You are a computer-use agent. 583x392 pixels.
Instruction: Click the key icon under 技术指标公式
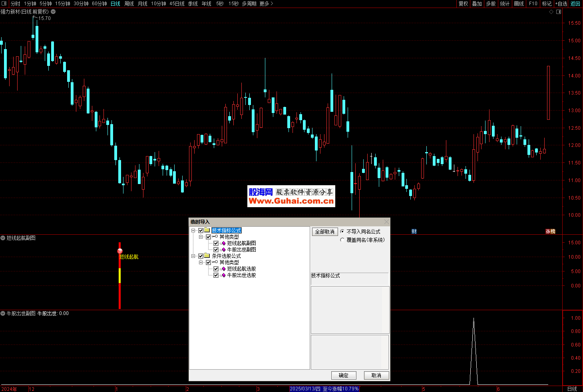coord(215,237)
